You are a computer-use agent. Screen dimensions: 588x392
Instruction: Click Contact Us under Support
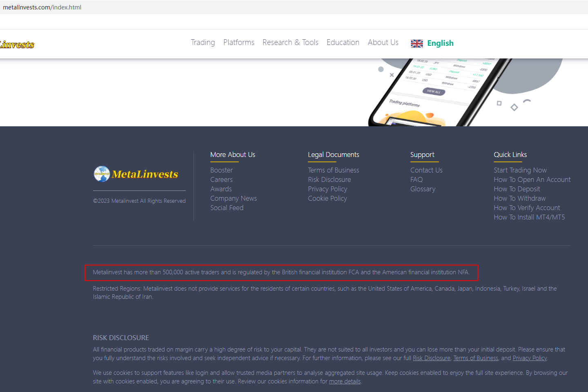pos(426,170)
